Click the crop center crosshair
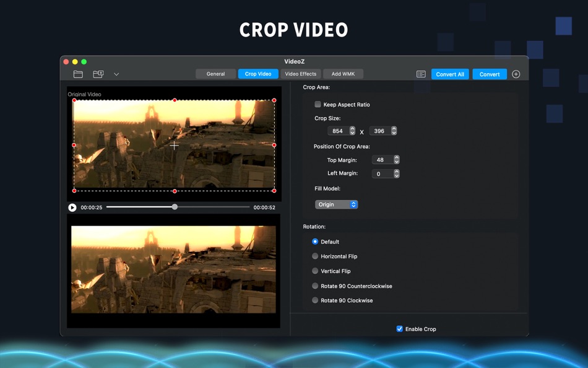The image size is (588, 368). (175, 146)
